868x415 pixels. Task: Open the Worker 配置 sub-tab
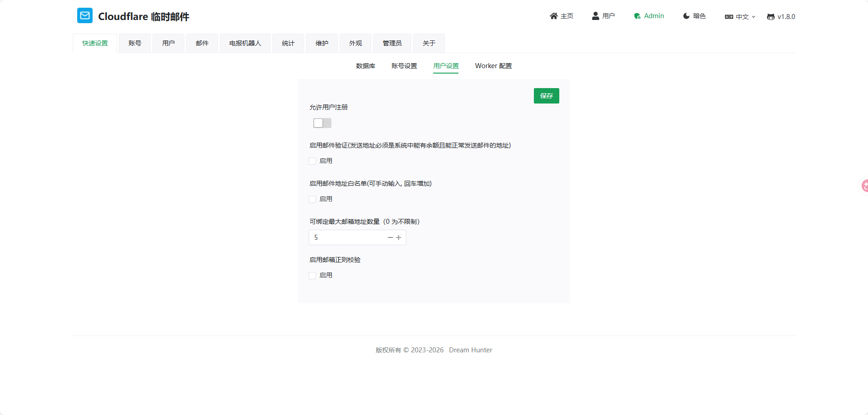(x=493, y=66)
